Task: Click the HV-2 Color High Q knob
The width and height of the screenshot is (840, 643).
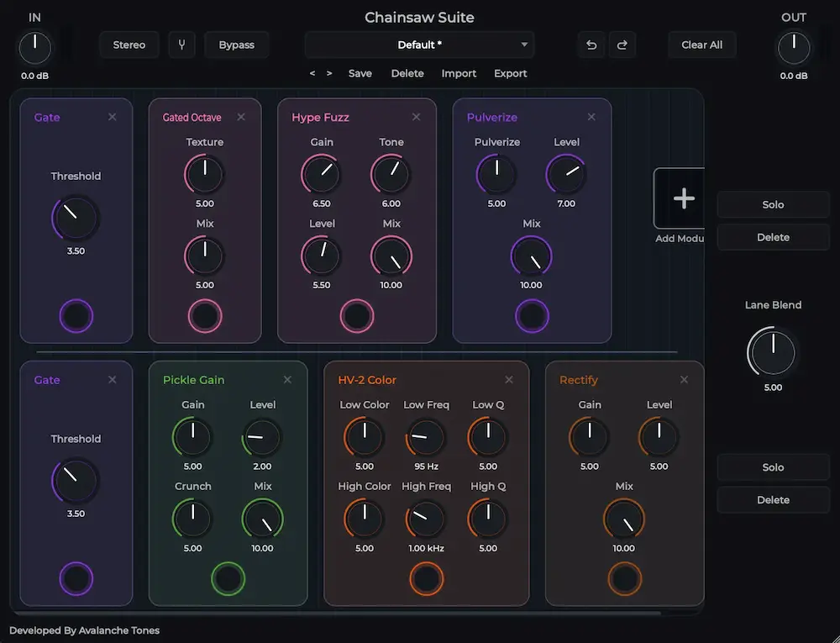Action: click(488, 518)
